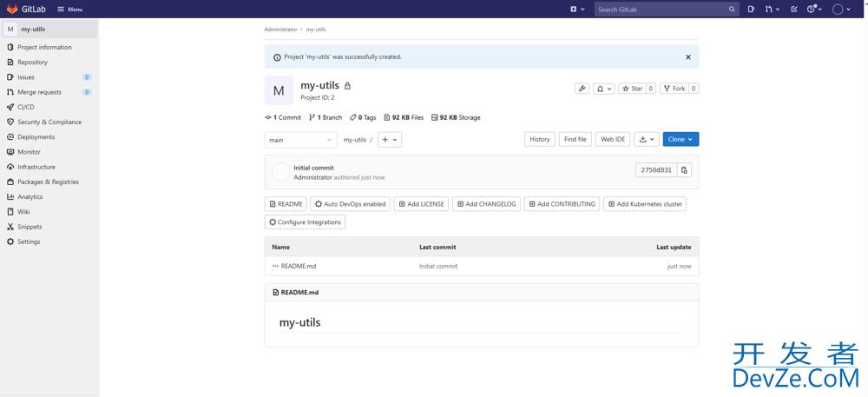The height and width of the screenshot is (397, 868).
Task: Open the top-bar Menu
Action: coord(70,10)
